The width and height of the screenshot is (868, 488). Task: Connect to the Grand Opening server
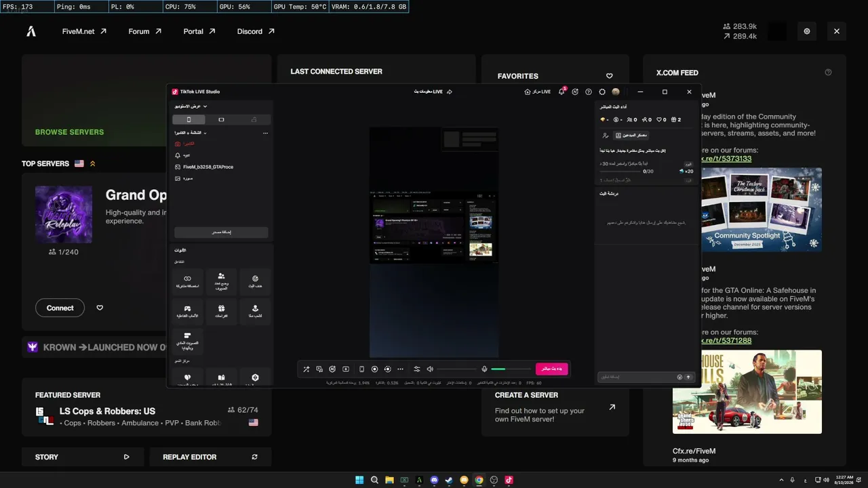[60, 308]
